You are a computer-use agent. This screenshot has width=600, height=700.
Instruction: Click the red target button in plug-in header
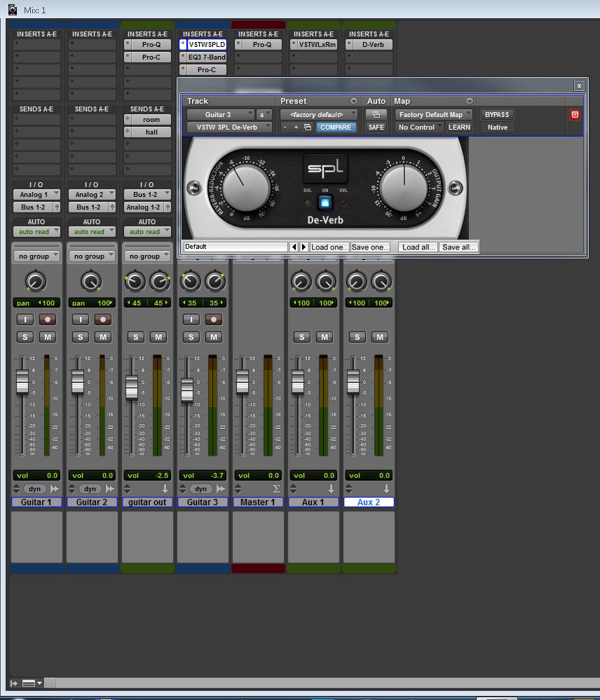tap(575, 115)
